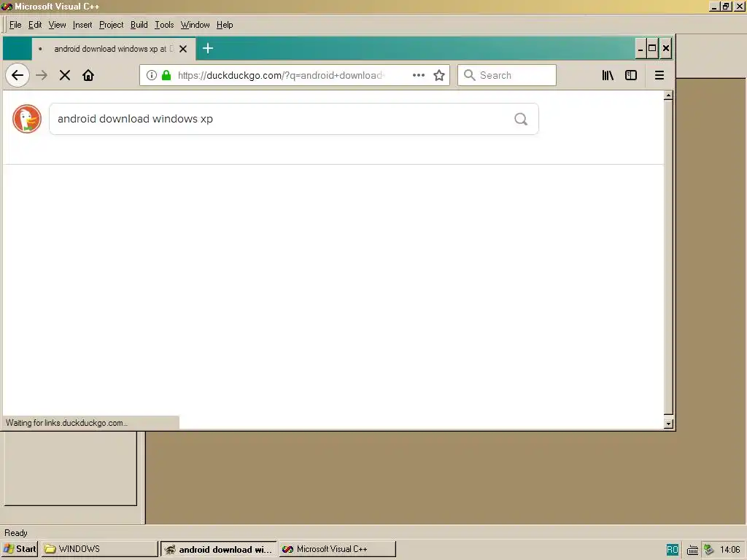Screen dimensions: 747x560
Task: Open the File menu
Action: pos(15,25)
